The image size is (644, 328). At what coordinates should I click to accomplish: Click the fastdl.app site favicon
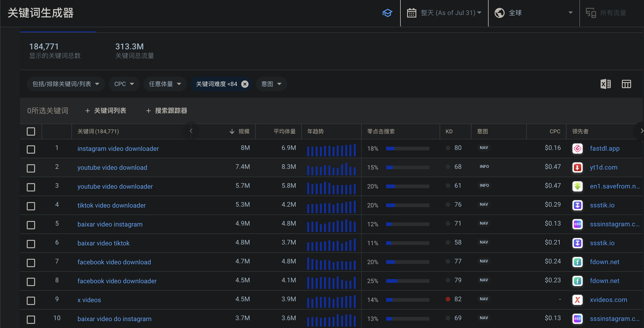click(577, 149)
